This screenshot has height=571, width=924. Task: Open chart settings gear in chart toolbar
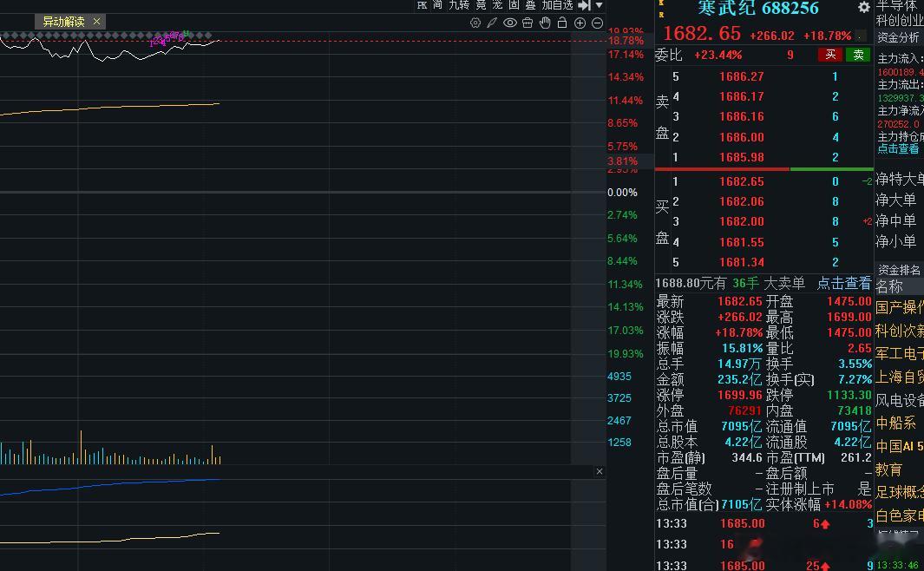475,23
